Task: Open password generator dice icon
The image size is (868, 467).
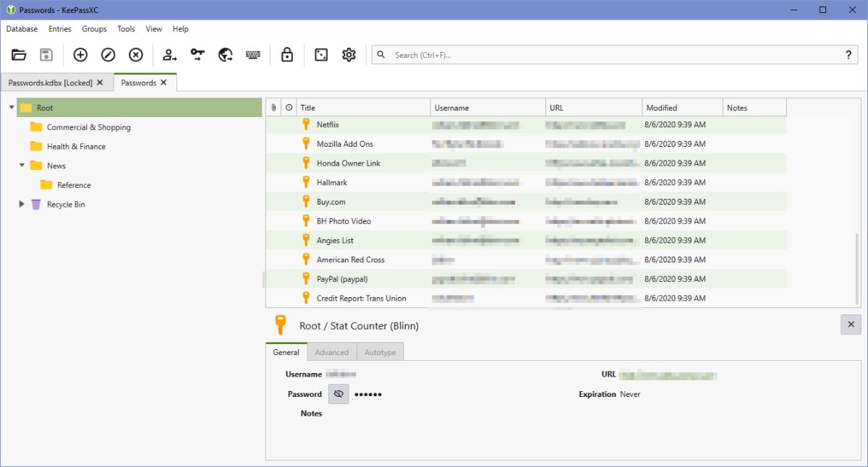Action: point(321,55)
